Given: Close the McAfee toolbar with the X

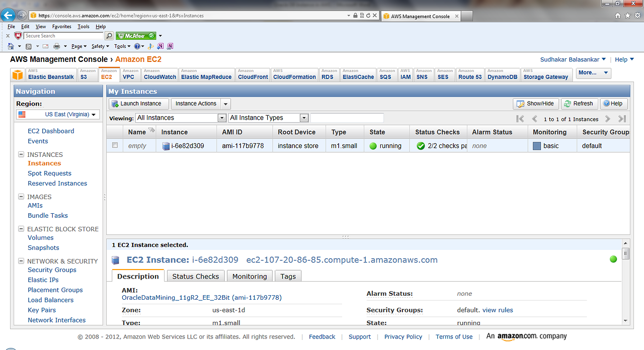Looking at the screenshot, I should [x=8, y=36].
